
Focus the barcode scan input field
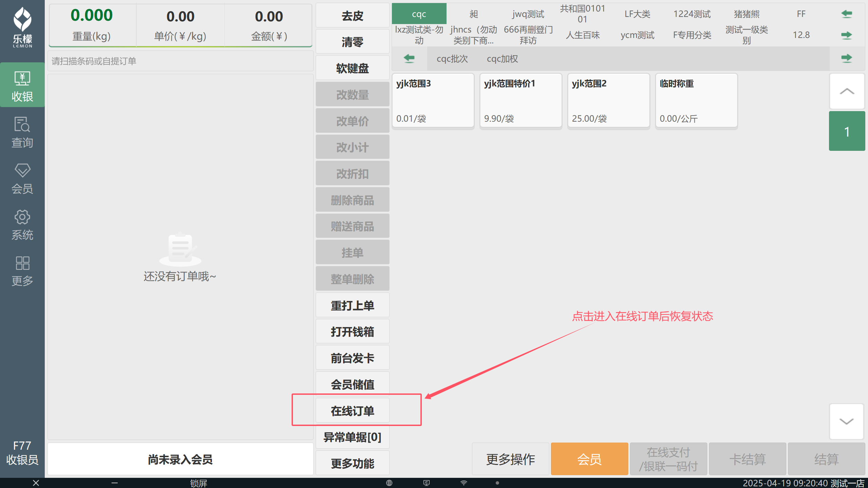click(x=180, y=61)
